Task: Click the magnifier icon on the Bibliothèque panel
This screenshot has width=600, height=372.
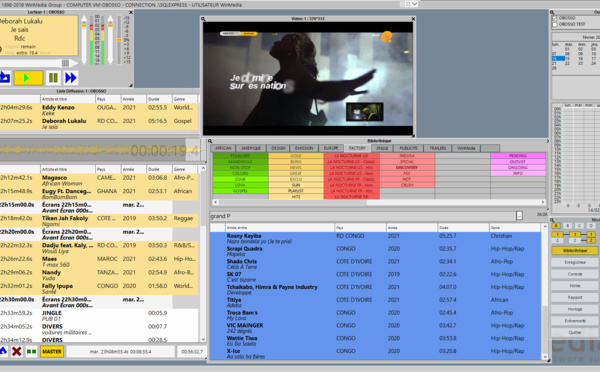Action: [210, 141]
